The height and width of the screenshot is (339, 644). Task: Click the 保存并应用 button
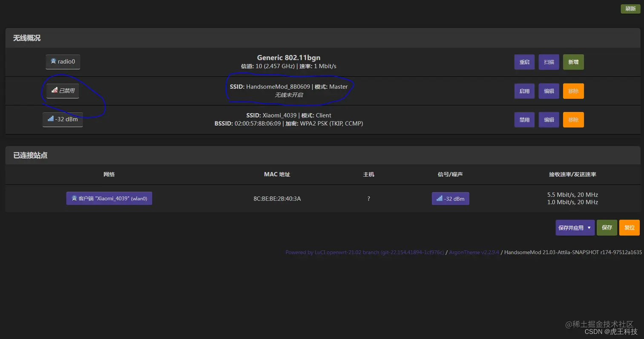571,228
